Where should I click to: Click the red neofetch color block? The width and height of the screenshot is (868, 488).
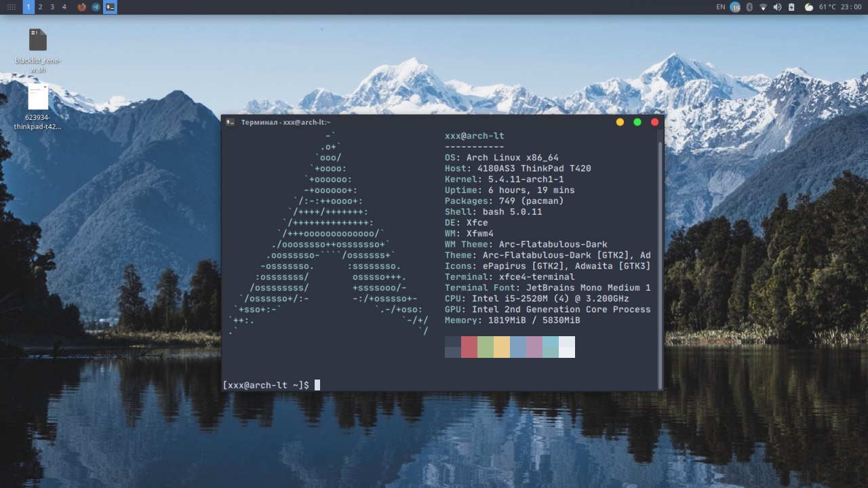tap(469, 347)
